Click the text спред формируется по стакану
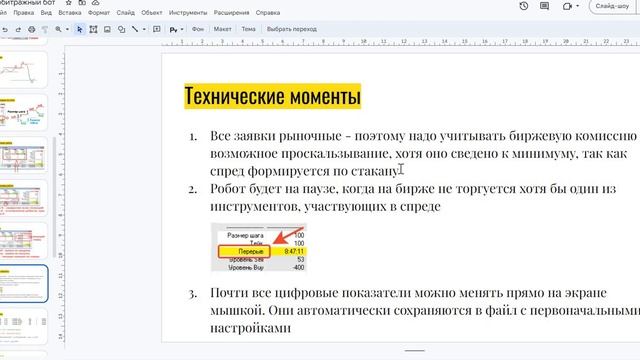This screenshot has width=640, height=360. 304,171
